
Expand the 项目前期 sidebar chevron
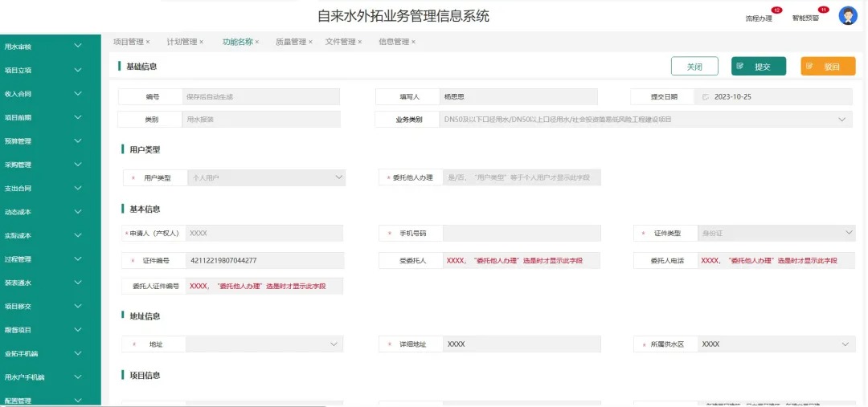(78, 116)
